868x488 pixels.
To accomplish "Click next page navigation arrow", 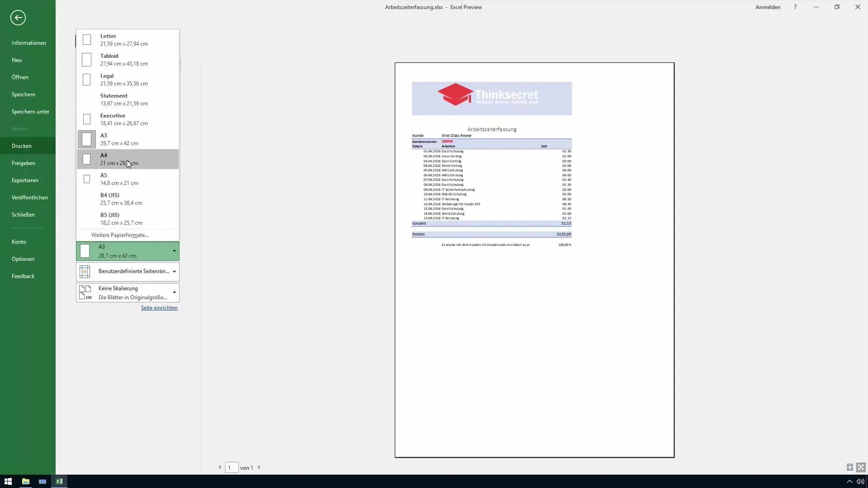I will click(259, 467).
